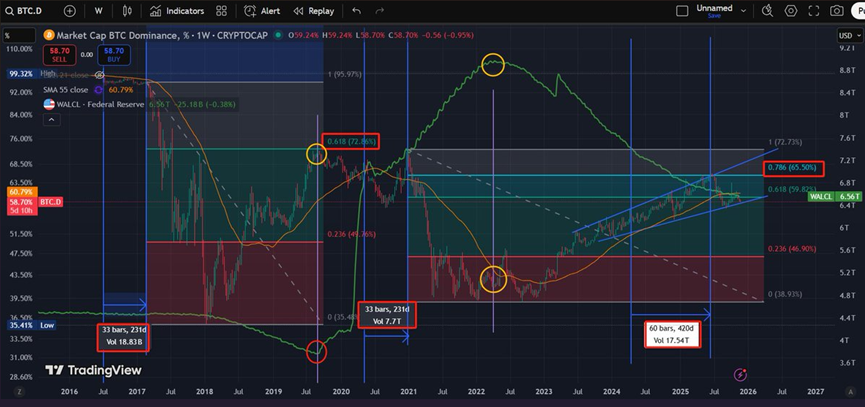The width and height of the screenshot is (865, 407).
Task: Redo the chart action
Action: (x=380, y=11)
